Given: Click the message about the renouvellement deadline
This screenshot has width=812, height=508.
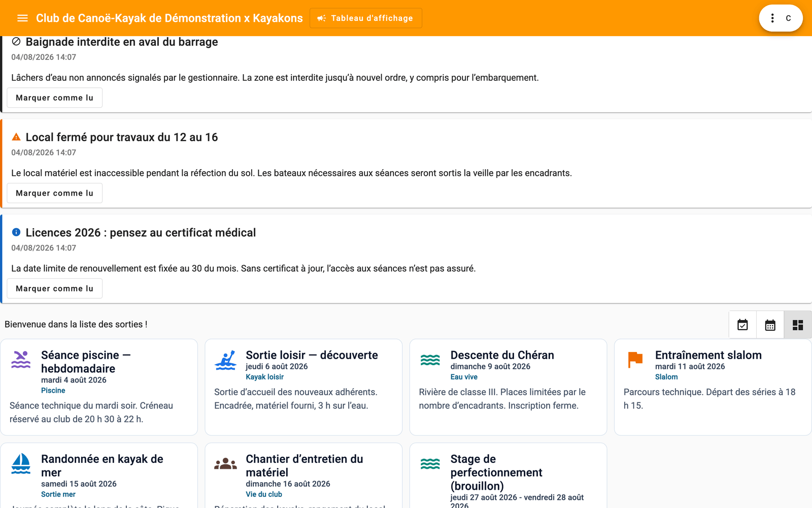Looking at the screenshot, I should tap(244, 269).
